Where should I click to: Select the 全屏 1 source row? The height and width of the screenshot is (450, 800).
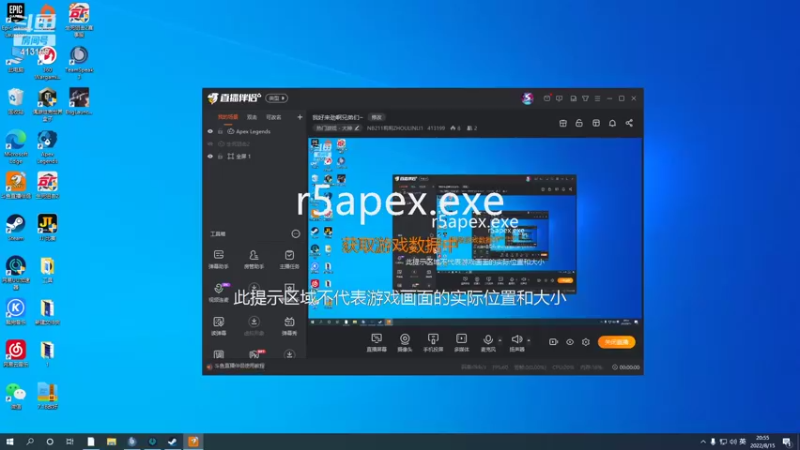[254, 157]
